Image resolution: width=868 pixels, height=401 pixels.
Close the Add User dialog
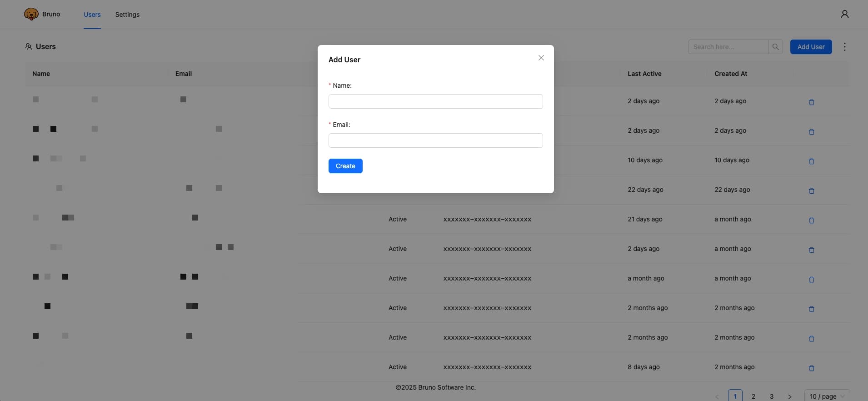(x=541, y=58)
